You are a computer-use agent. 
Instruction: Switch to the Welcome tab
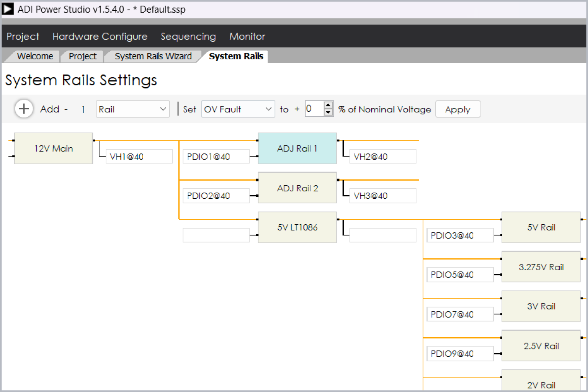point(35,56)
